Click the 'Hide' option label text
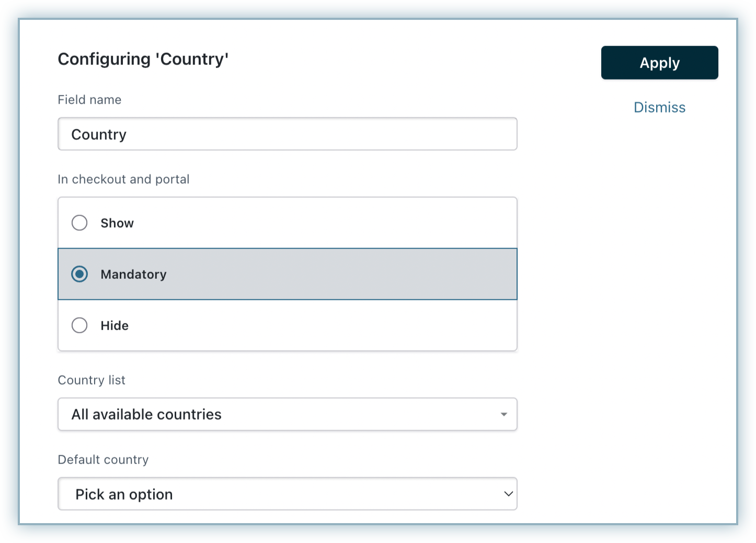 pyautogui.click(x=114, y=325)
